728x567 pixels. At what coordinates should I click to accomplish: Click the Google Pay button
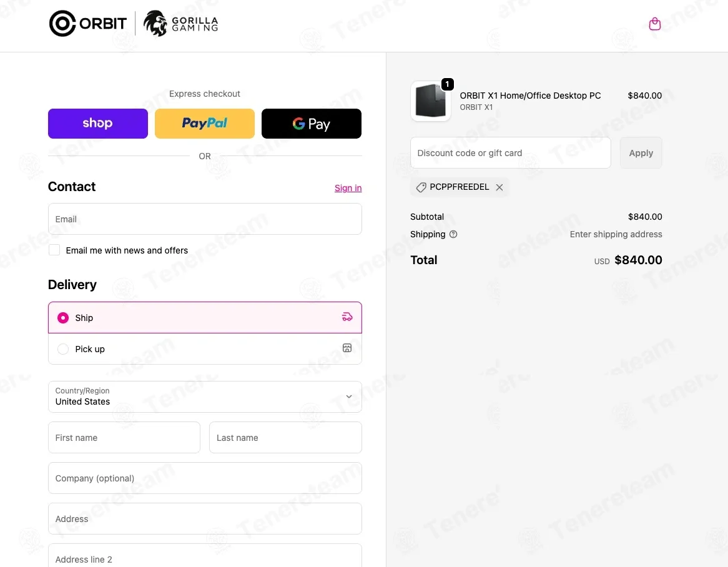click(x=311, y=124)
